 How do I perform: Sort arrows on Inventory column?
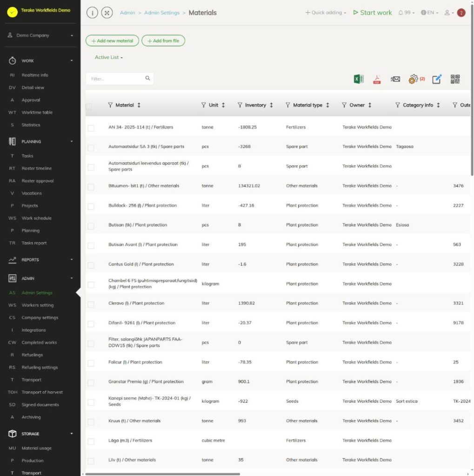(271, 105)
